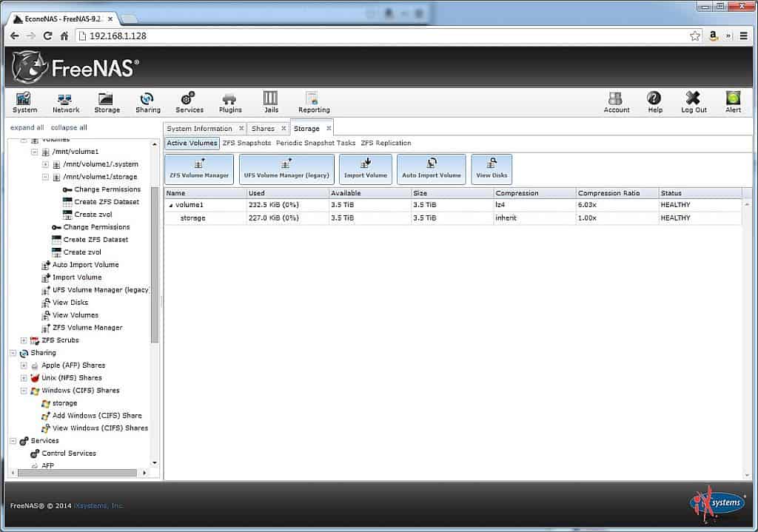
Task: Click the sidebar tree vertical scrollbar
Action: 155,265
